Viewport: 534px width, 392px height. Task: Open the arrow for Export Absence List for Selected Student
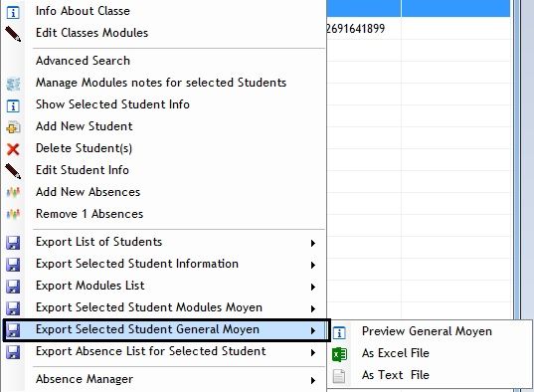(312, 352)
